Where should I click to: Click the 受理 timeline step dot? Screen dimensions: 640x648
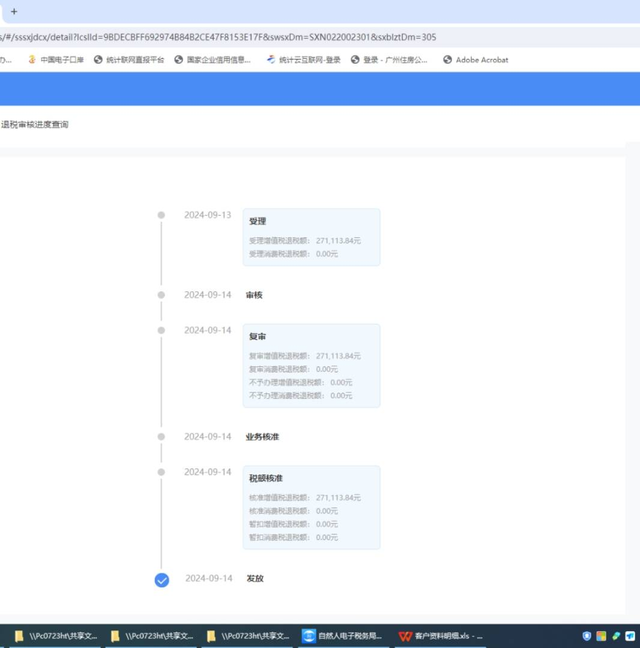[x=161, y=215]
